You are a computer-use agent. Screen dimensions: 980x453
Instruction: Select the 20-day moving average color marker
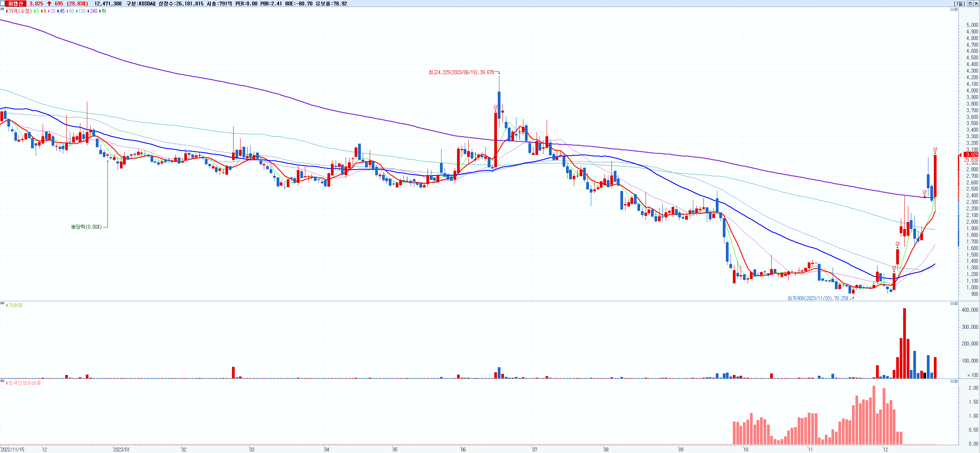click(49, 11)
